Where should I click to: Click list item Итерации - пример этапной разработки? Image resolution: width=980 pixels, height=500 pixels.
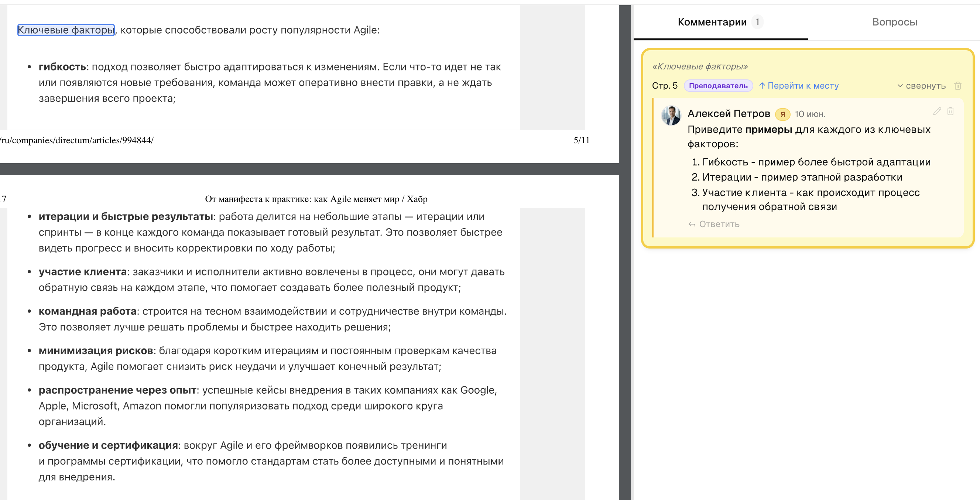tap(802, 177)
